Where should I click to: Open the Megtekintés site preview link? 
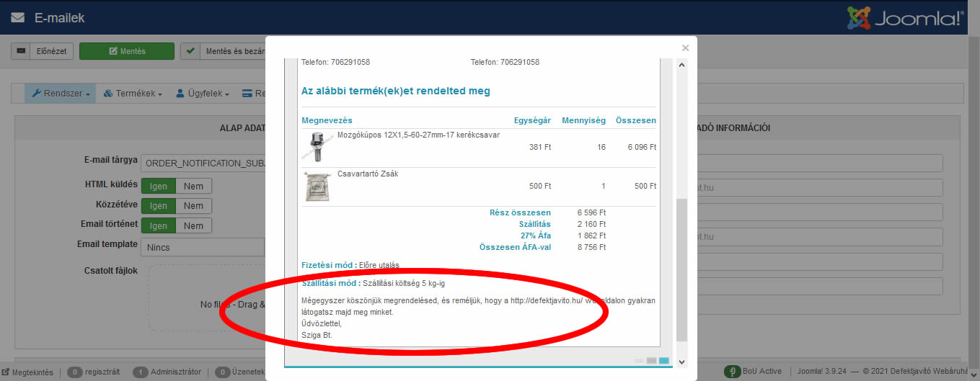[27, 372]
